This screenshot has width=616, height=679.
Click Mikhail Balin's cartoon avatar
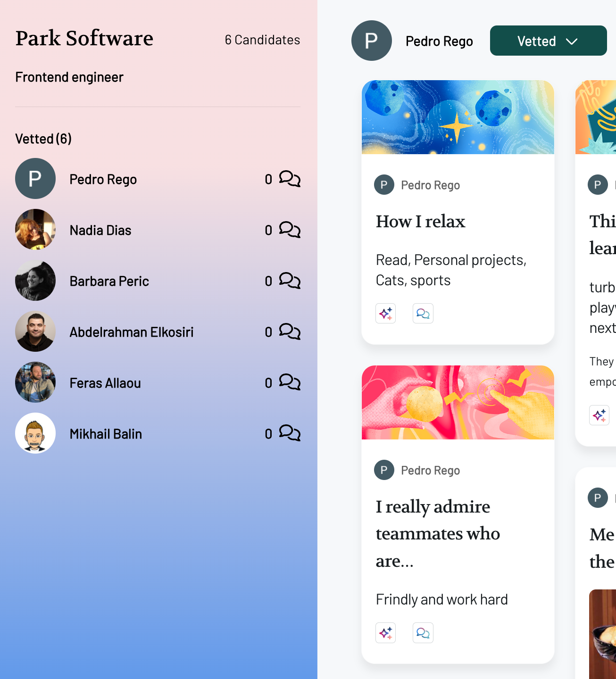point(35,433)
